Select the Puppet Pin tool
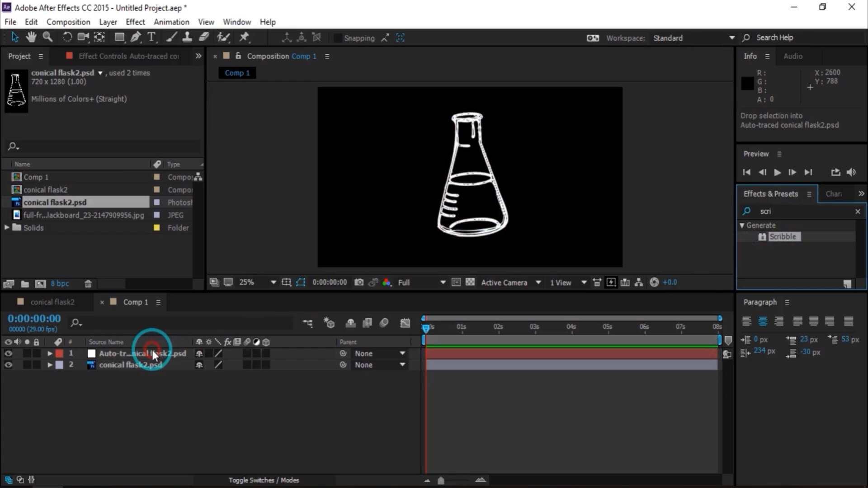Image resolution: width=868 pixels, height=488 pixels. click(244, 37)
